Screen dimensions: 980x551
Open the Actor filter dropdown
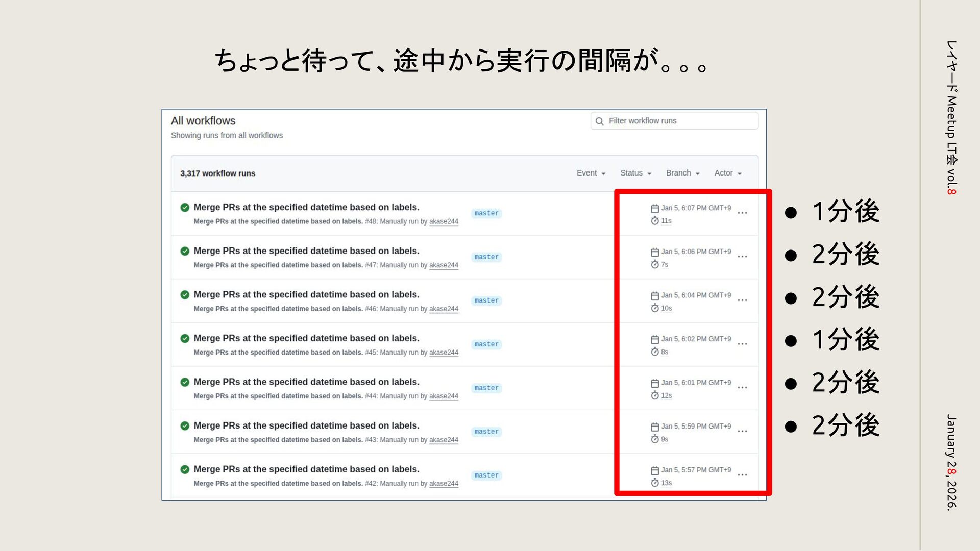727,173
